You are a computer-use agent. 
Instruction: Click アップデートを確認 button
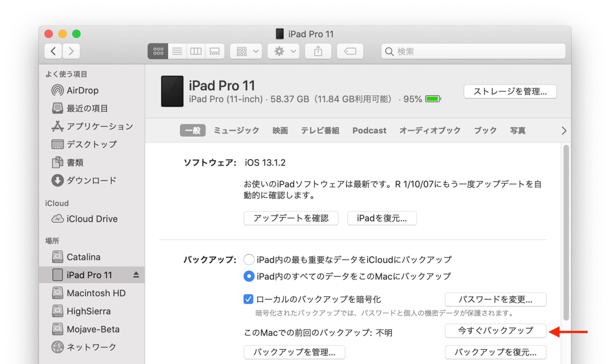pos(291,218)
